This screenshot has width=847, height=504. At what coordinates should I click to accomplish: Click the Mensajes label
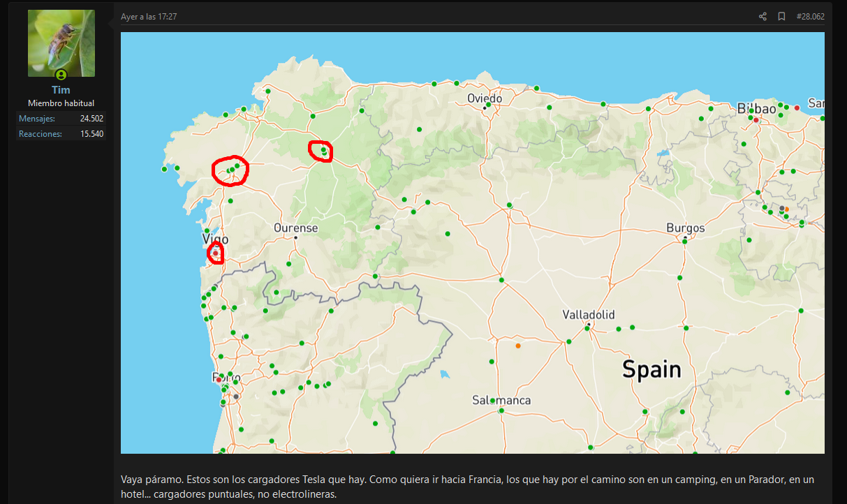[37, 119]
